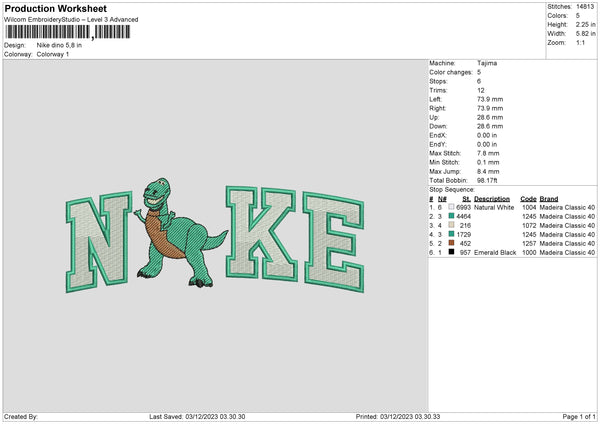
Task: Click stitch count 4464 in stop sequence
Action: 463,217
